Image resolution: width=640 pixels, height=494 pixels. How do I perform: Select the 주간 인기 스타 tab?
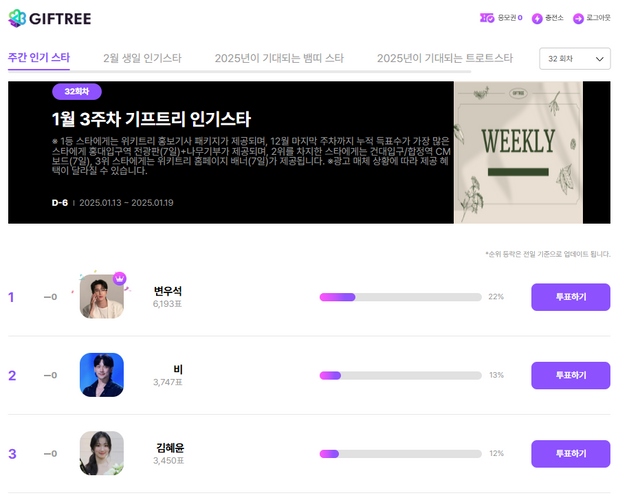(x=39, y=58)
